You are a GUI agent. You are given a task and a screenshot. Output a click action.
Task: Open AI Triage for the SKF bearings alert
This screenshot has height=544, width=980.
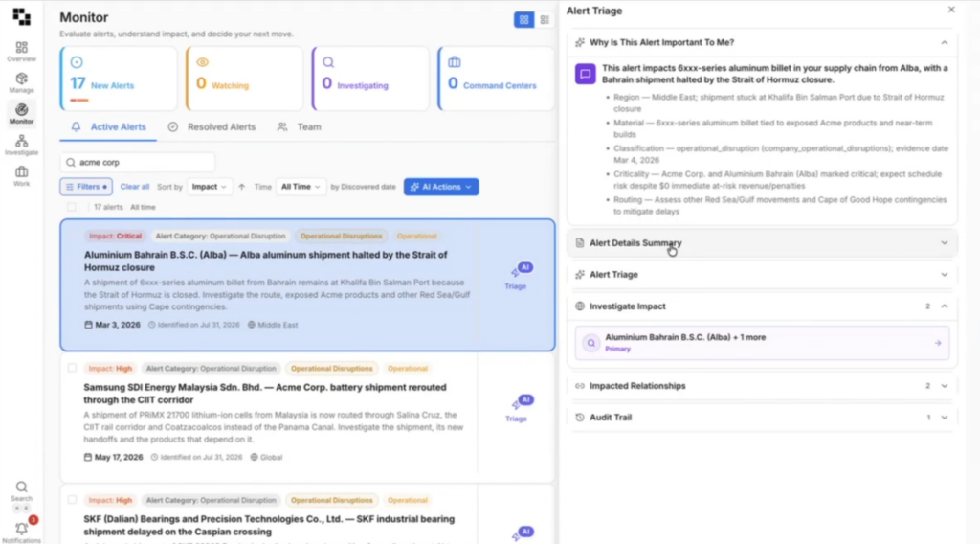coord(523,533)
